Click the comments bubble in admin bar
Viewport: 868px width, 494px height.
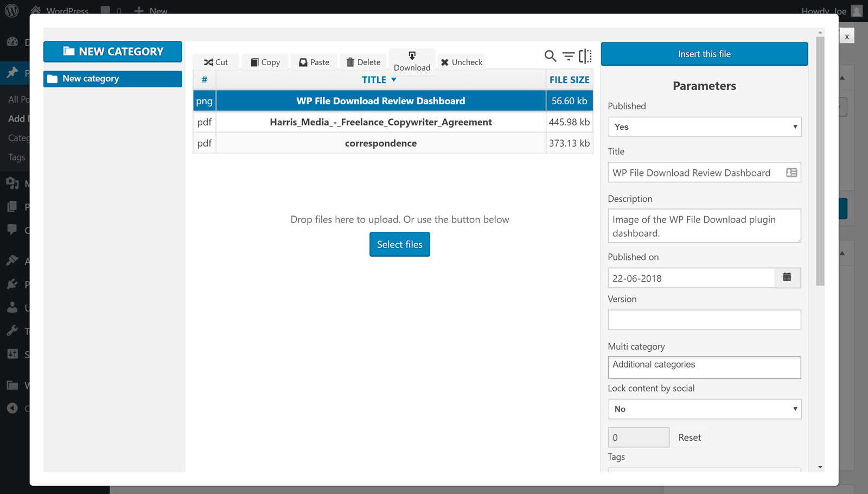(x=106, y=10)
